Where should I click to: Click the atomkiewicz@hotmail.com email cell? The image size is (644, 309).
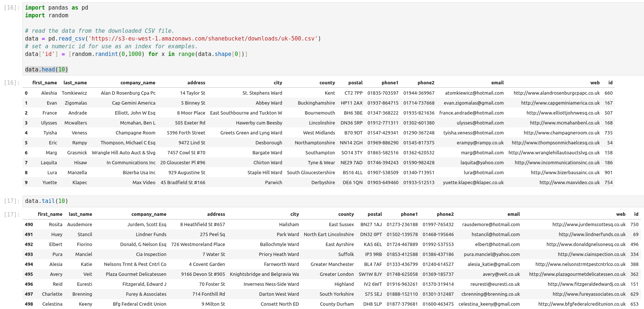point(474,93)
